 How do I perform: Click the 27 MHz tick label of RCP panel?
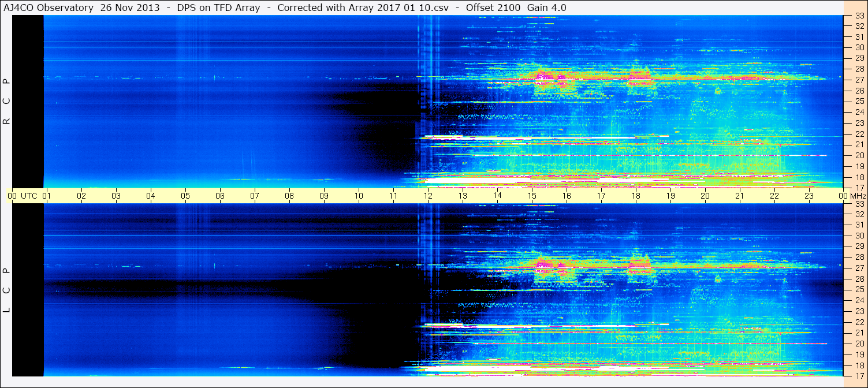click(859, 80)
